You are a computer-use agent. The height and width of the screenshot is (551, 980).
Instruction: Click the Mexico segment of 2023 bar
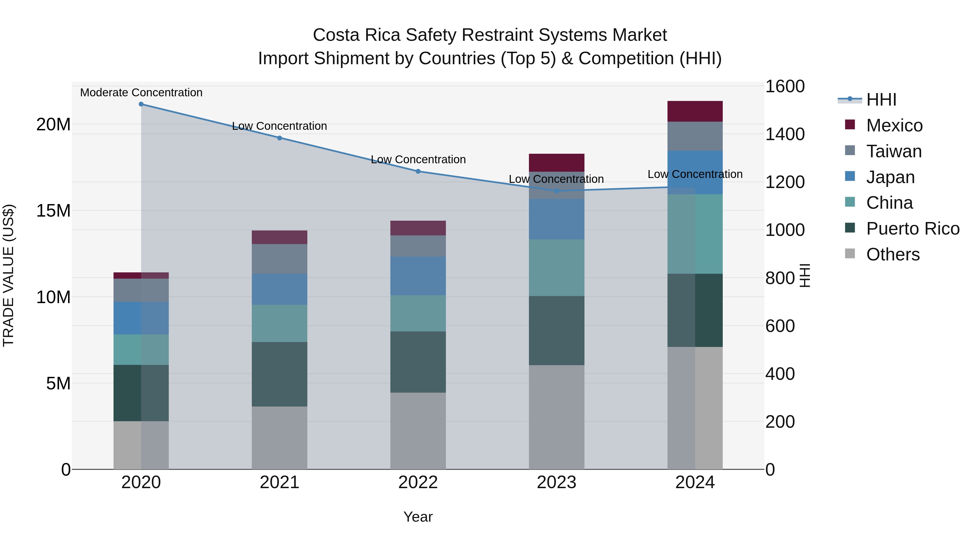pos(557,163)
